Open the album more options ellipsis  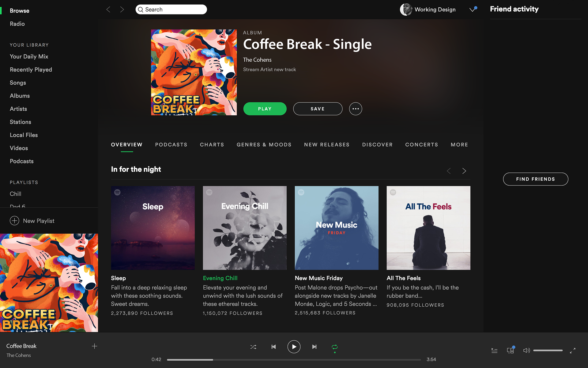pos(356,109)
